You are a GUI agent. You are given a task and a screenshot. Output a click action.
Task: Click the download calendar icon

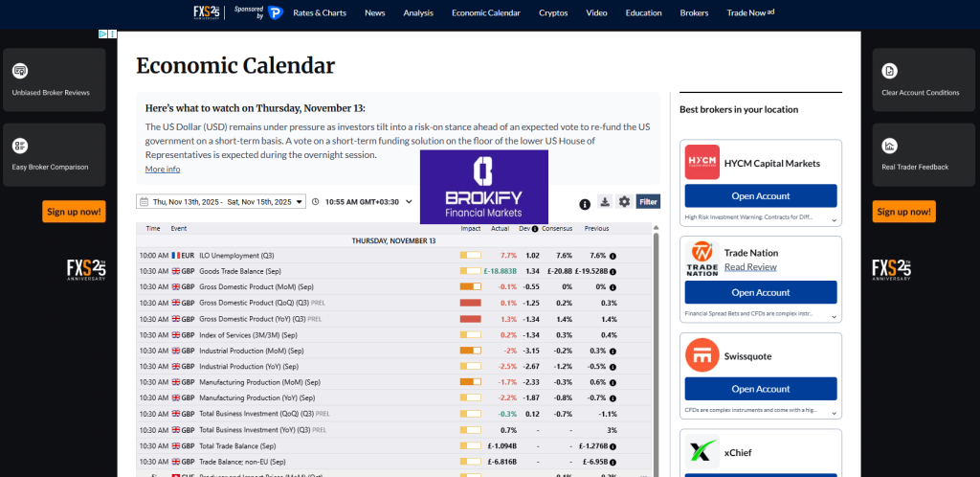[x=605, y=202]
